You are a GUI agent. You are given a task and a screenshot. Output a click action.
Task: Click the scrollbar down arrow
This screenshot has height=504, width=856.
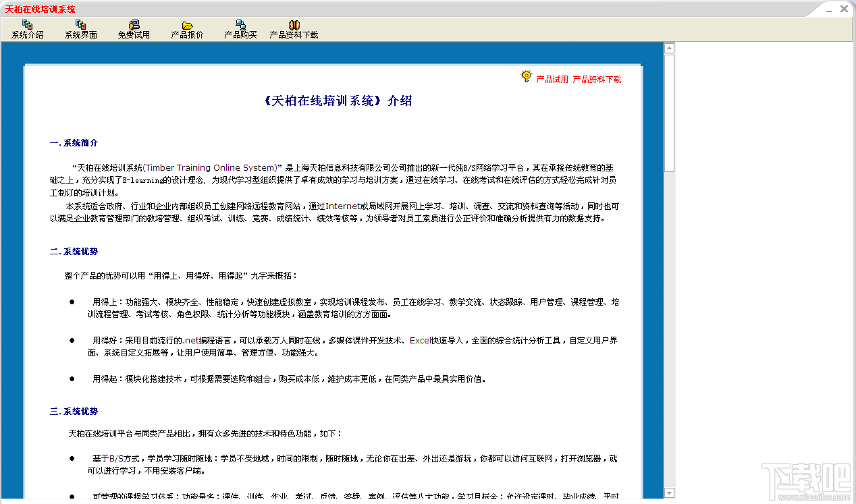point(669,493)
